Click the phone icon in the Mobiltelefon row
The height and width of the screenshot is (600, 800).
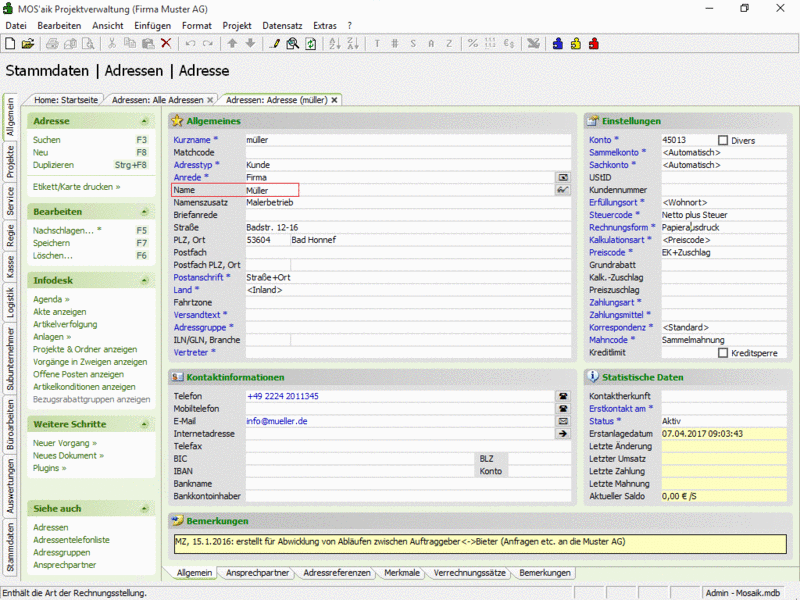click(x=563, y=409)
